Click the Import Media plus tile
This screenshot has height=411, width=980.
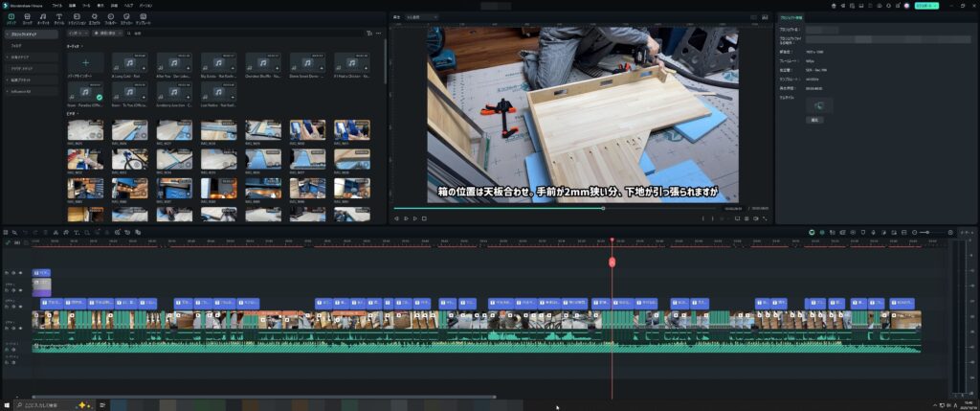tap(85, 60)
